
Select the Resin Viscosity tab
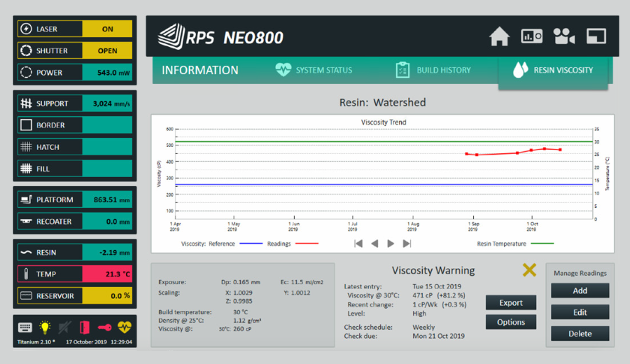[x=553, y=70]
